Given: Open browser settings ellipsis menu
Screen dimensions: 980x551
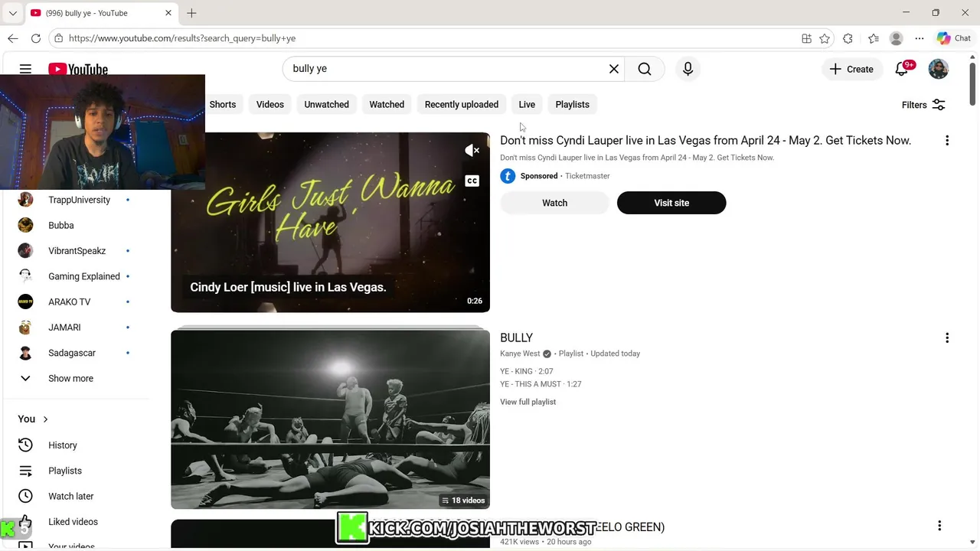Looking at the screenshot, I should (920, 38).
